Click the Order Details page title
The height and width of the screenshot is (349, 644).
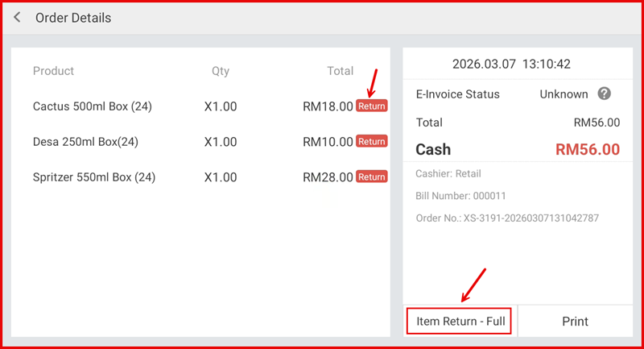tap(73, 18)
